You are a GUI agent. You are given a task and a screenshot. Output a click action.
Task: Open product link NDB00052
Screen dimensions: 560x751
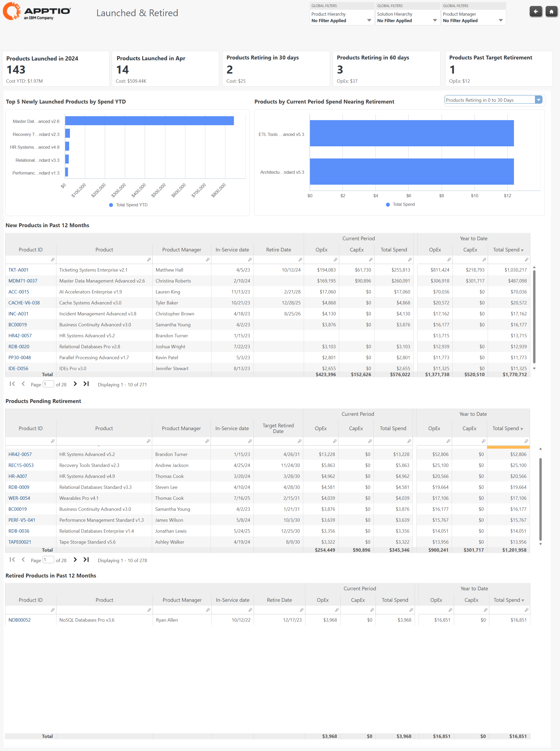(x=19, y=620)
